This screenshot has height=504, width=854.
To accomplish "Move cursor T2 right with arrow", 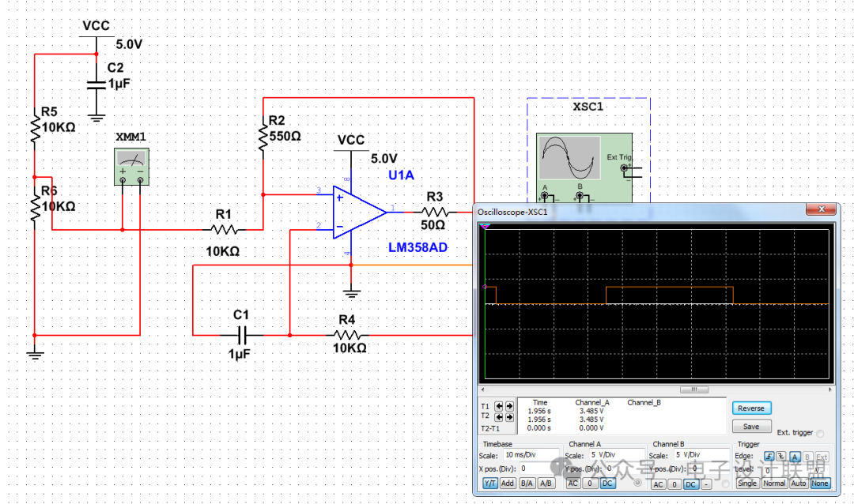I will click(x=509, y=417).
